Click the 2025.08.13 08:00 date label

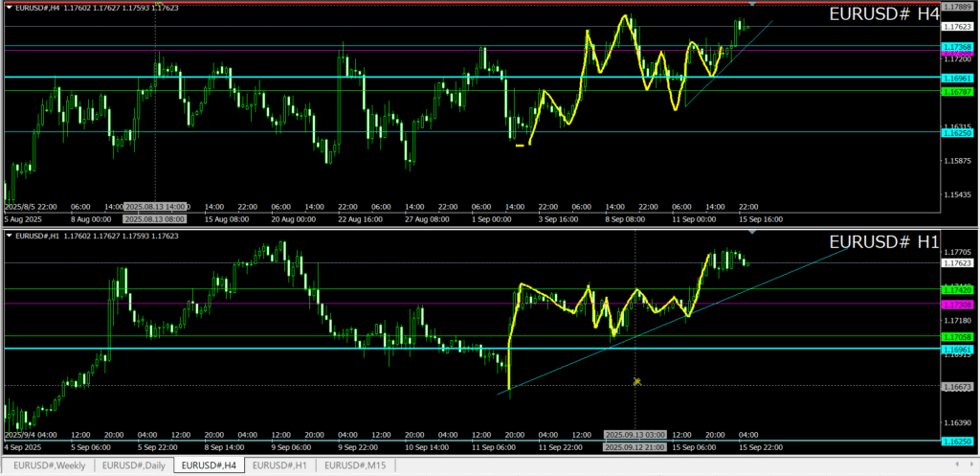coord(156,219)
